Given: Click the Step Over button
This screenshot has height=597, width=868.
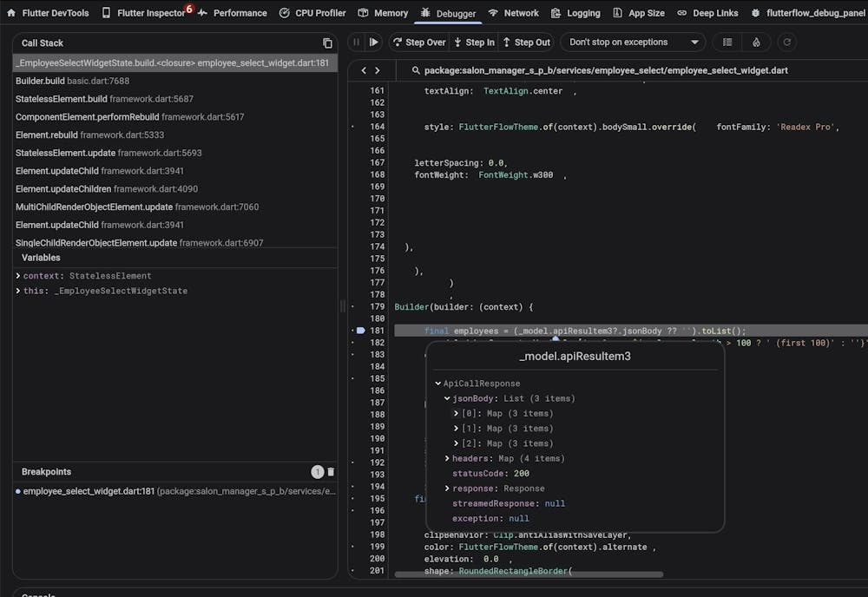Looking at the screenshot, I should click(x=418, y=42).
